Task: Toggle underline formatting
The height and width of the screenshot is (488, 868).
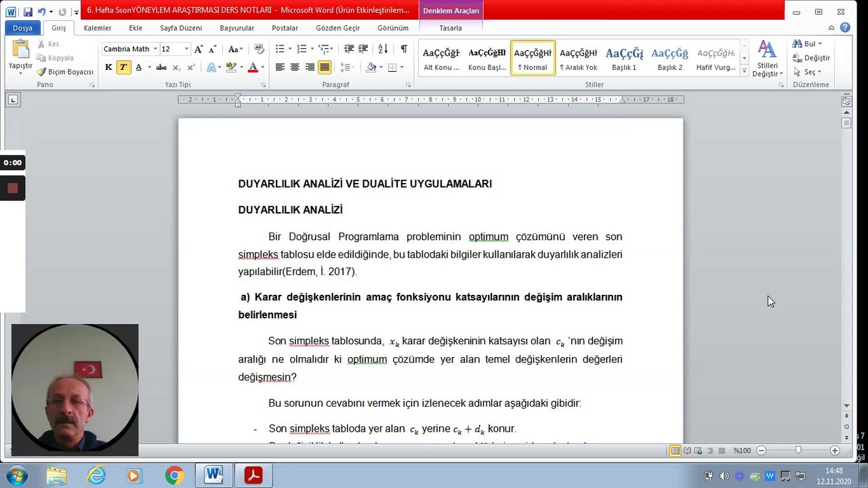Action: click(x=138, y=67)
